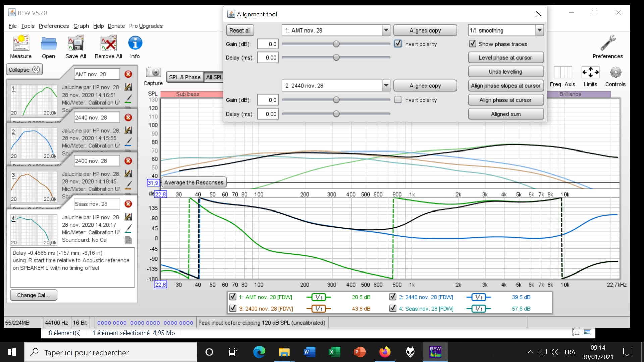
Task: Open the Preferences menu in the menu bar
Action: coord(54,26)
